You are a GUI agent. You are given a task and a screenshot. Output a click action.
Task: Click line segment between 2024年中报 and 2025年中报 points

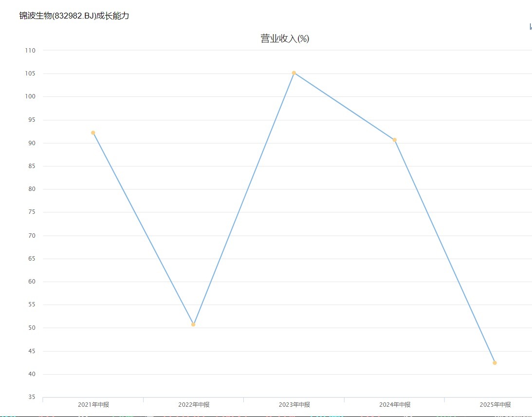click(444, 251)
